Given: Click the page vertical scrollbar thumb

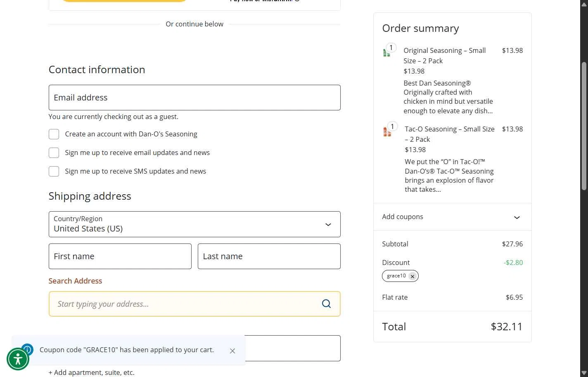Looking at the screenshot, I should [x=584, y=126].
